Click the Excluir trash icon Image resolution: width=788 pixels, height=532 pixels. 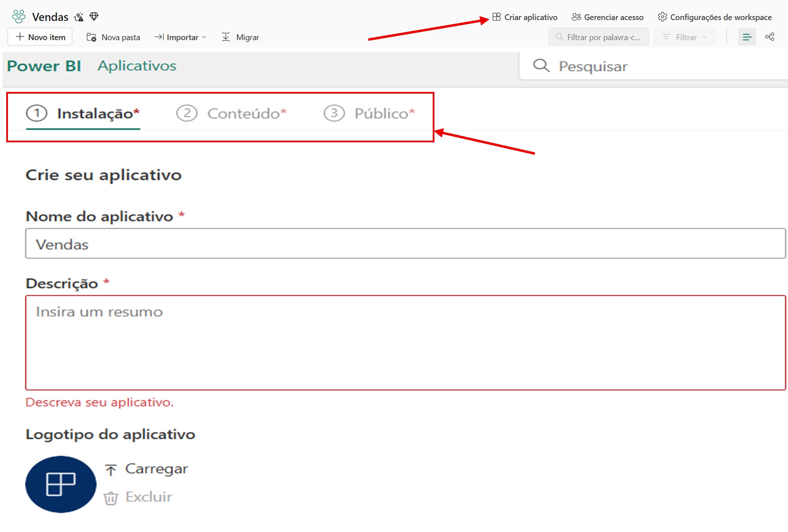click(111, 498)
